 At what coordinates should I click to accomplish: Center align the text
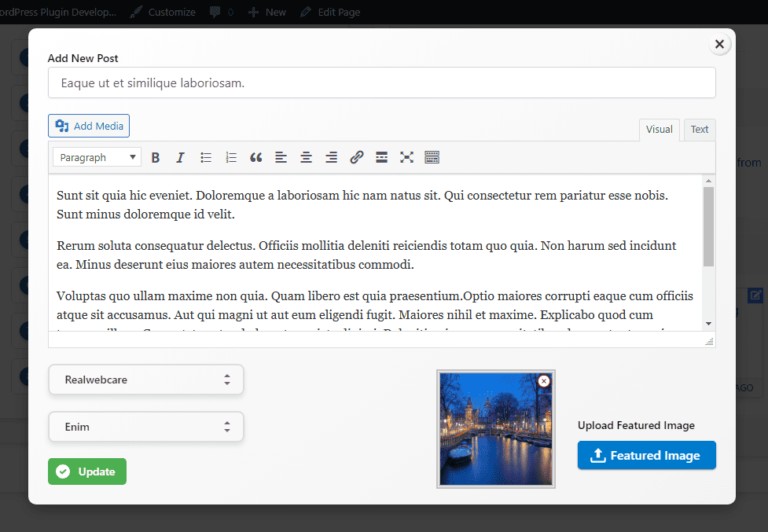click(x=306, y=158)
